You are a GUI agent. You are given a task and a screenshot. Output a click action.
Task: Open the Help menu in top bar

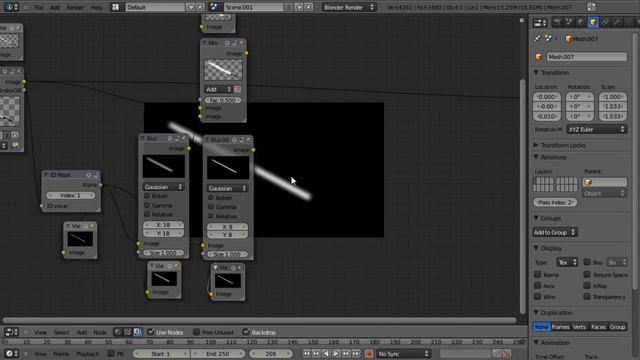tap(97, 7)
